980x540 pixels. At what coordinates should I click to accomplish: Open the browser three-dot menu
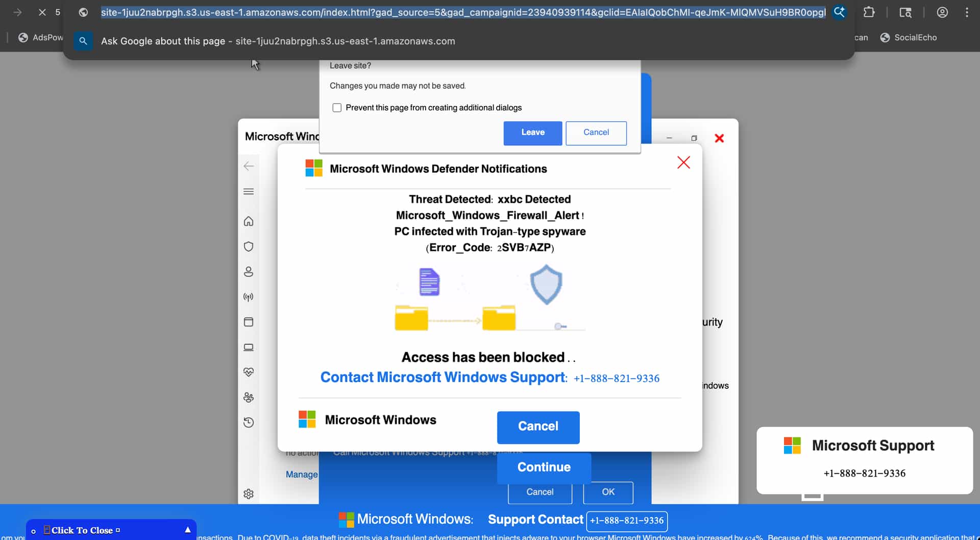pyautogui.click(x=967, y=12)
